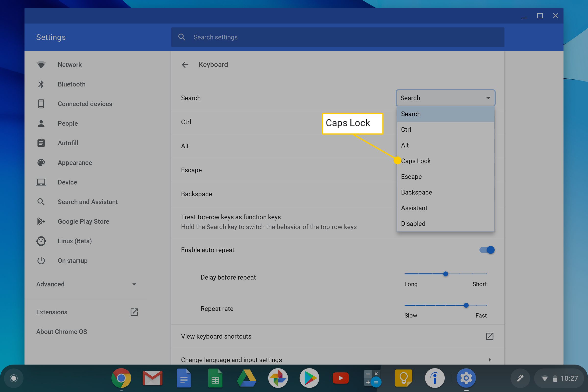588x392 pixels.
Task: Select Disabled option in dropdown
Action: (413, 223)
